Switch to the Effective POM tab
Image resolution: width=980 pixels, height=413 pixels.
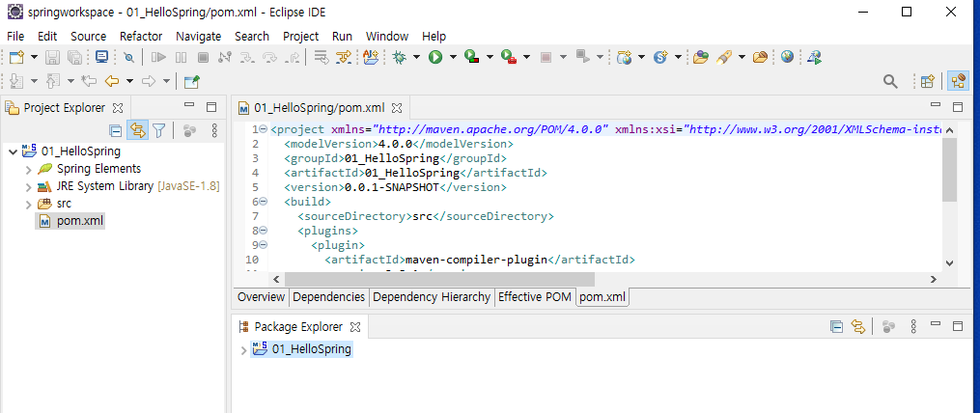coord(534,297)
